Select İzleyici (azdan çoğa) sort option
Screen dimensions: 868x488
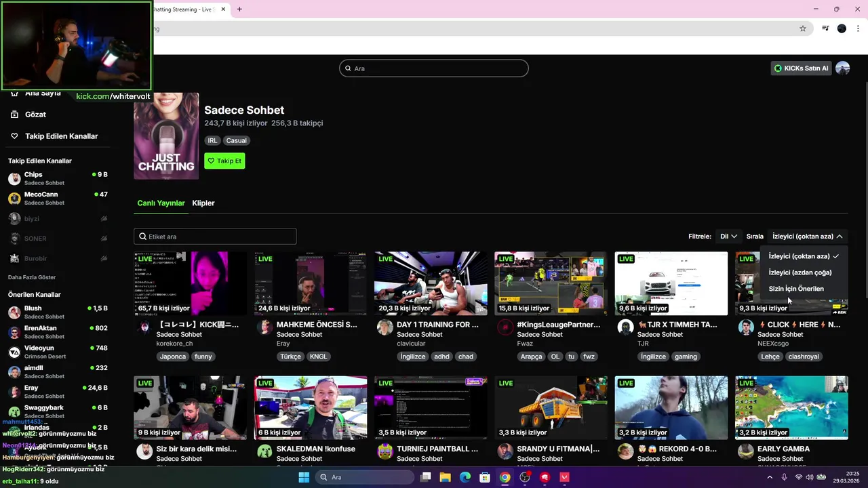[x=804, y=272]
